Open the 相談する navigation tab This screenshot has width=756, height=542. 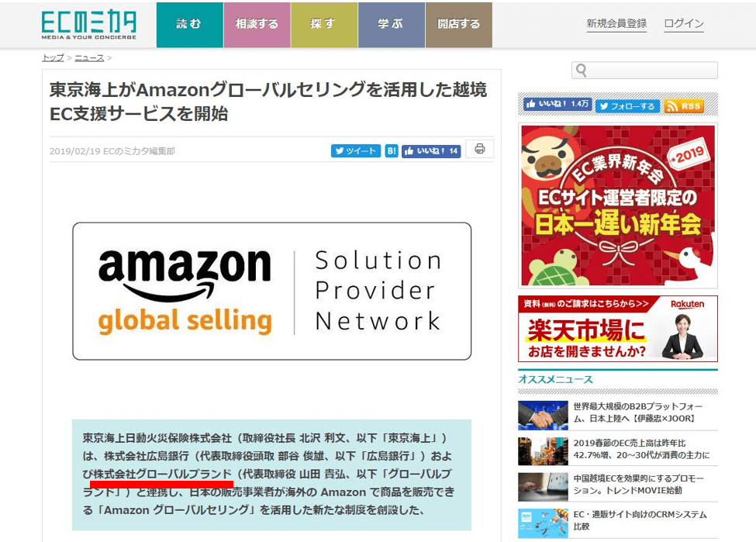(x=257, y=25)
